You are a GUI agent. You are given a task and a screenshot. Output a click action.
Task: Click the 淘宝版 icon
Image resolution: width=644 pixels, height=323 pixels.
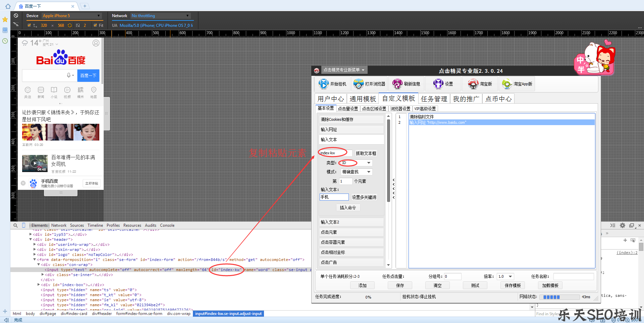(473, 84)
